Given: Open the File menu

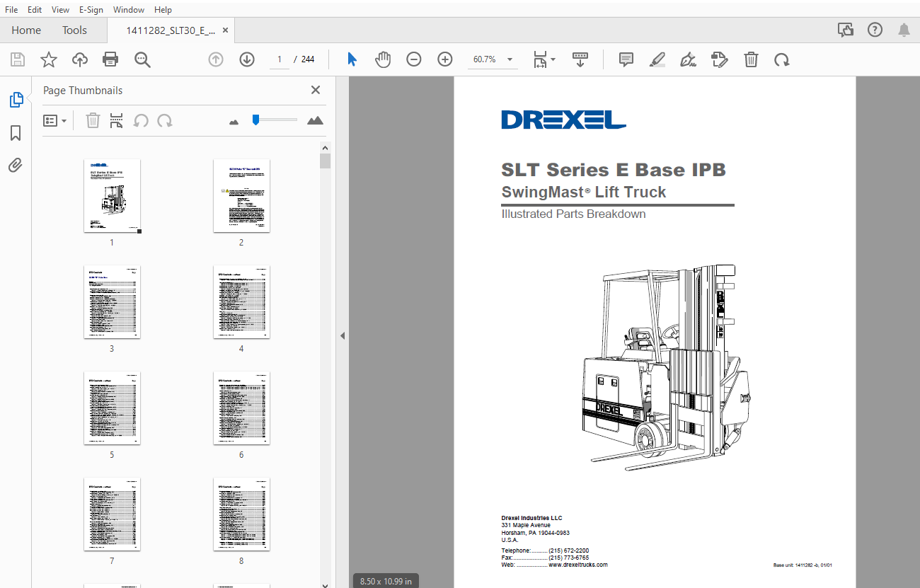Looking at the screenshot, I should 11,10.
